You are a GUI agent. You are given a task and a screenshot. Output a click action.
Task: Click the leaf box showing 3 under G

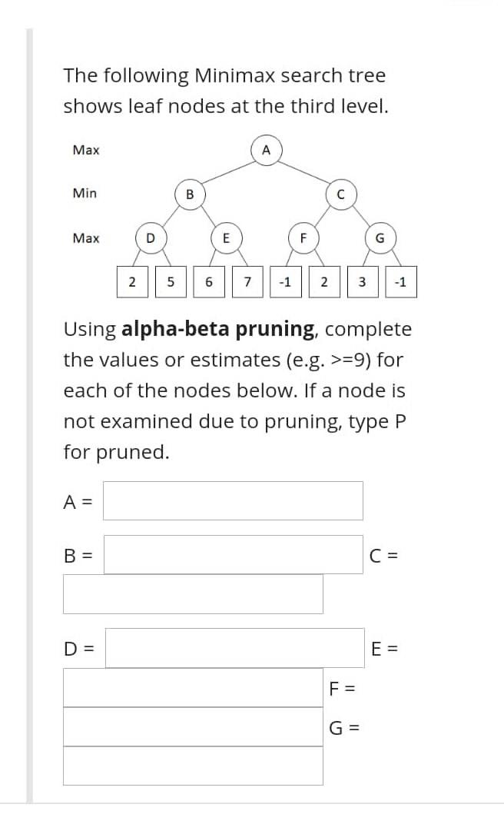[x=362, y=281]
